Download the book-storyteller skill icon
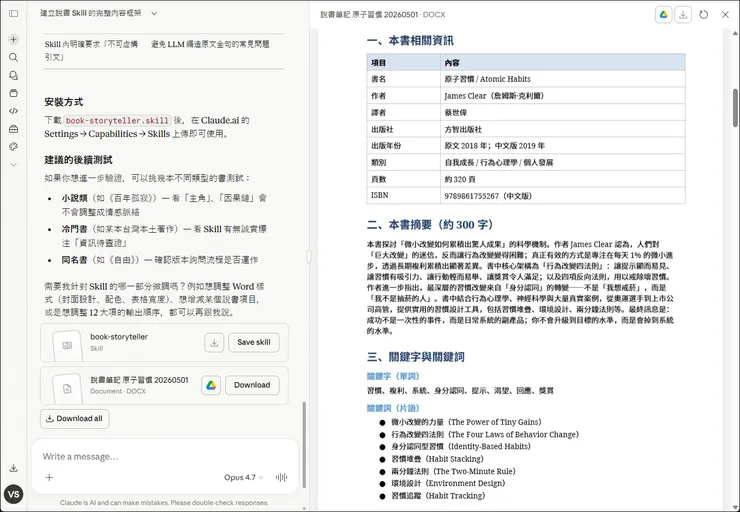The width and height of the screenshot is (740, 512). tap(214, 343)
